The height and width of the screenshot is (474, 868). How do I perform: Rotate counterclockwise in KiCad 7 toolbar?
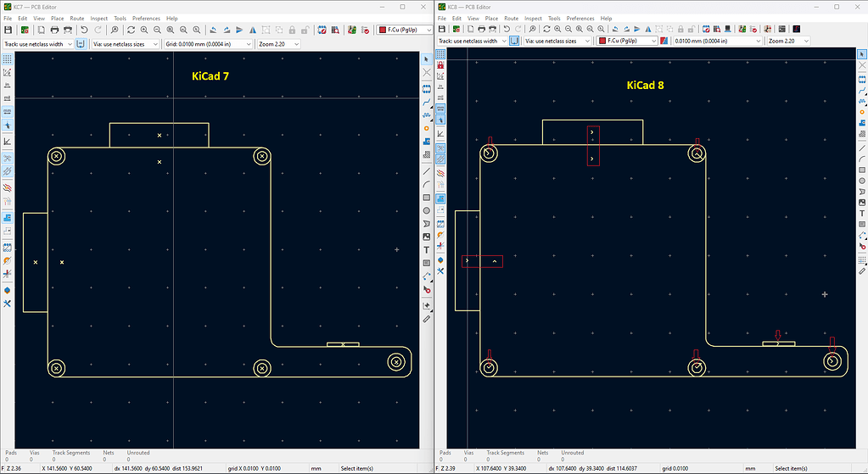click(213, 30)
